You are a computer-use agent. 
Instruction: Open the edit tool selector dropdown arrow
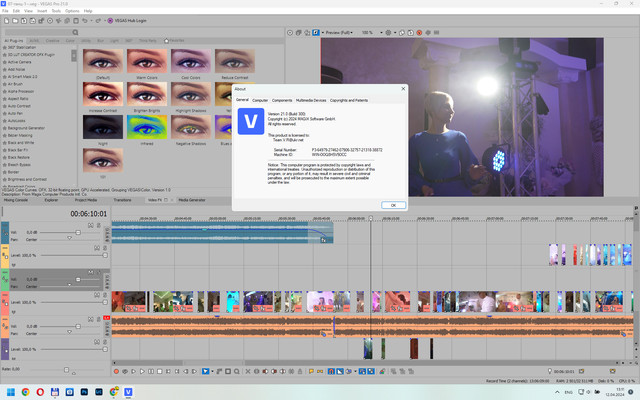[x=212, y=371]
